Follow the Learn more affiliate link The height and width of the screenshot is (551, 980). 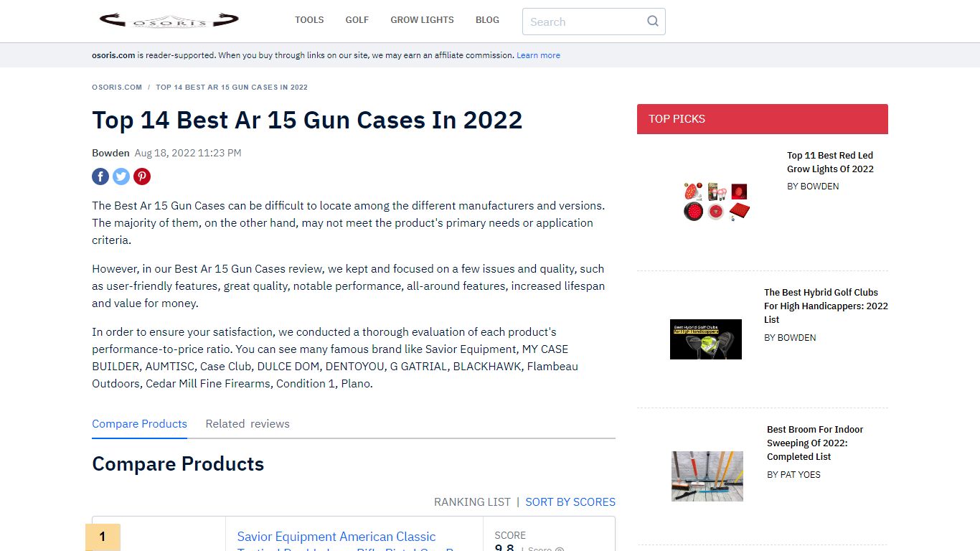pos(538,55)
